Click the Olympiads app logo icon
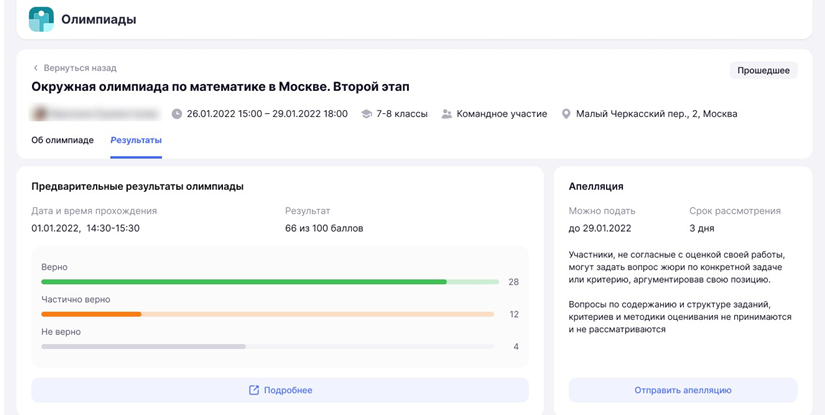Image resolution: width=825 pixels, height=415 pixels. [x=41, y=19]
